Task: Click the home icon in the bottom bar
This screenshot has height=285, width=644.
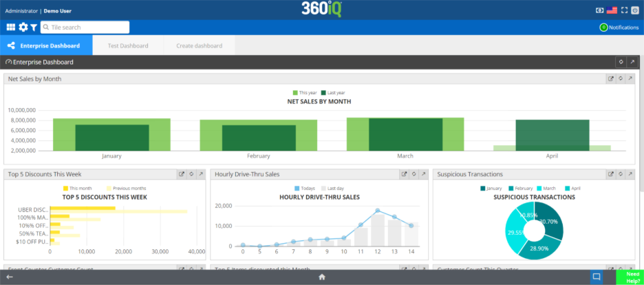Action: coord(321,277)
